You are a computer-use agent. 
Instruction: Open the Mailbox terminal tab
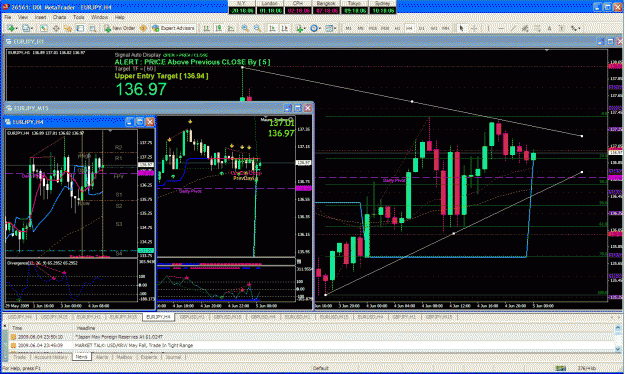click(124, 357)
